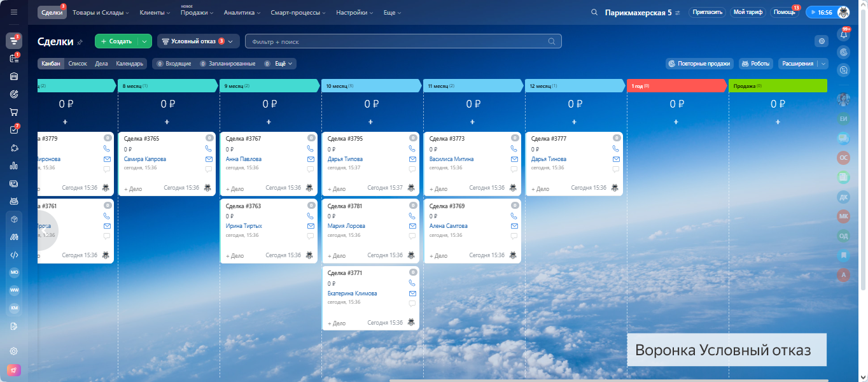
Task: Open the 3D box icon in the sidebar
Action: (14, 219)
